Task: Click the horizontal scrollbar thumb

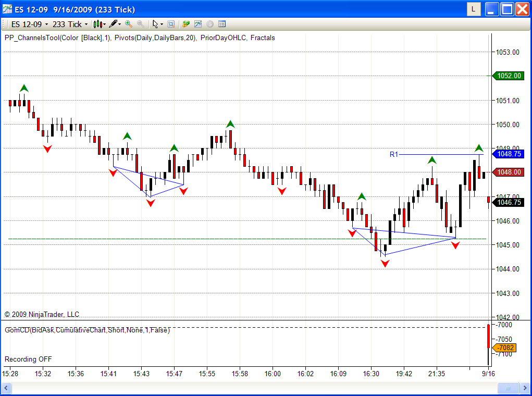Action: tap(508, 388)
